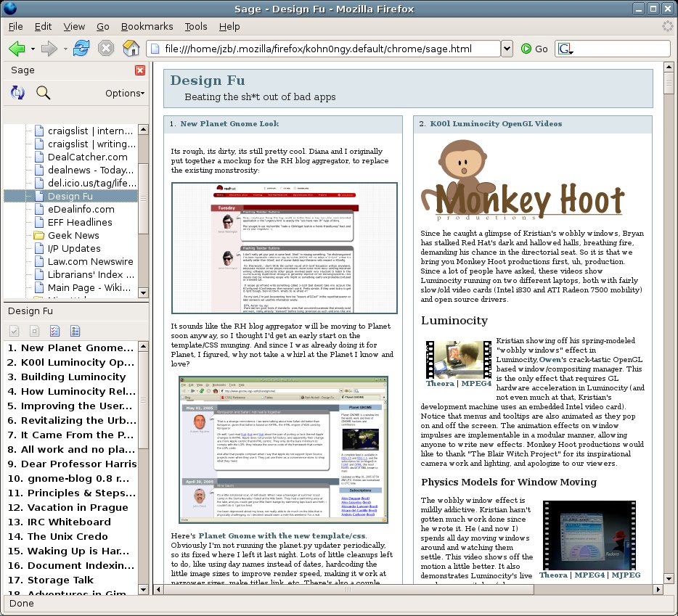Click the second grayed item toolbar icon
This screenshot has width=678, height=616.
pyautogui.click(x=35, y=331)
